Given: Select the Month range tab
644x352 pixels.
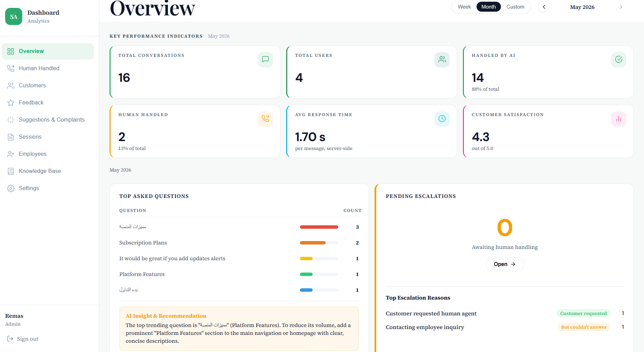Looking at the screenshot, I should pos(489,7).
